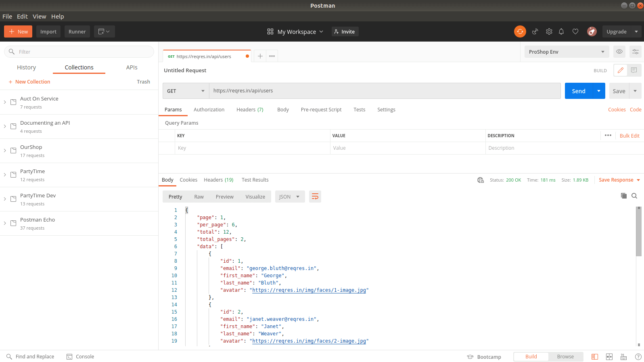Image resolution: width=644 pixels, height=362 pixels.
Task: Open the Headers (7) request tab
Action: coord(250,110)
